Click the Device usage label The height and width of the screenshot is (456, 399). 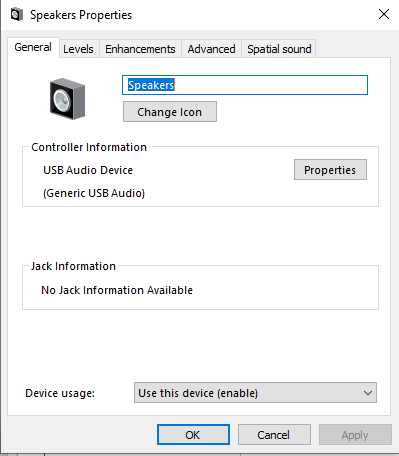point(60,393)
